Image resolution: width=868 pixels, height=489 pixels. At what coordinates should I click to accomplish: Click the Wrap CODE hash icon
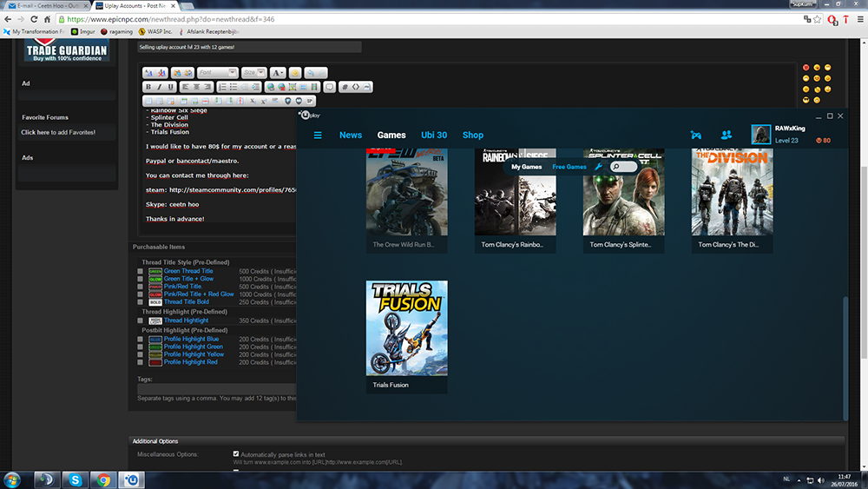pyautogui.click(x=345, y=87)
